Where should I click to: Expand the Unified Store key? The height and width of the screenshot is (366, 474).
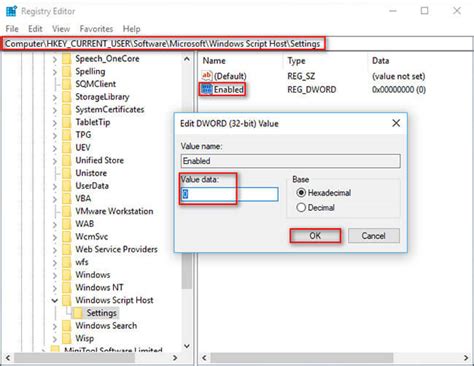click(55, 161)
